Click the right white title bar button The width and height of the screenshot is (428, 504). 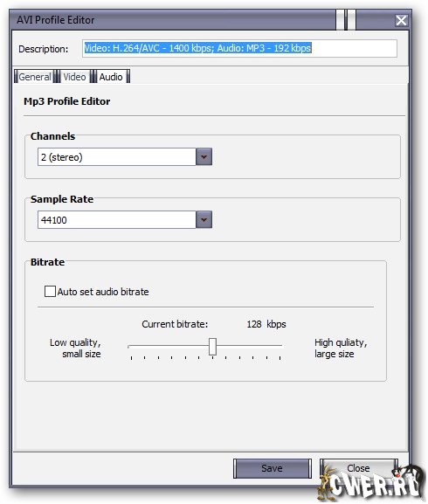pyautogui.click(x=351, y=19)
